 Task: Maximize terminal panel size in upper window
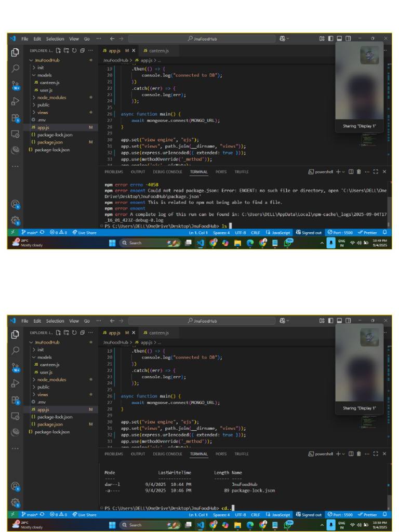pos(376,171)
